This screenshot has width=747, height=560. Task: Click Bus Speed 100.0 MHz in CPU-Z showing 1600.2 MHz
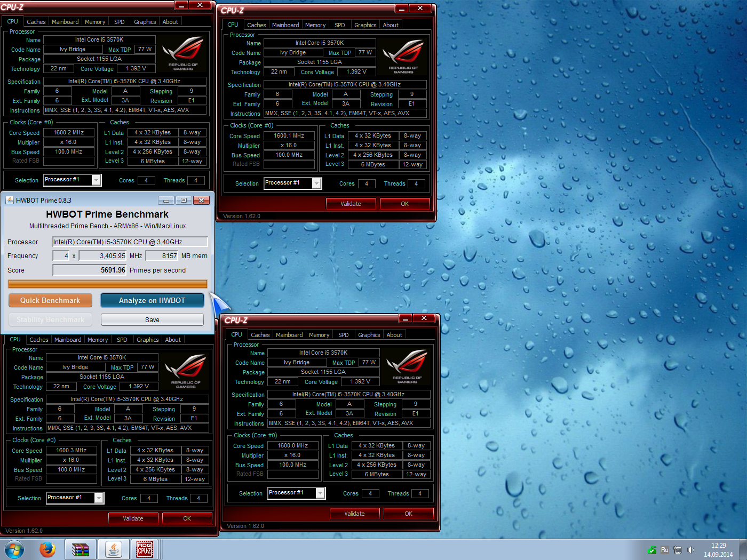[x=69, y=151]
